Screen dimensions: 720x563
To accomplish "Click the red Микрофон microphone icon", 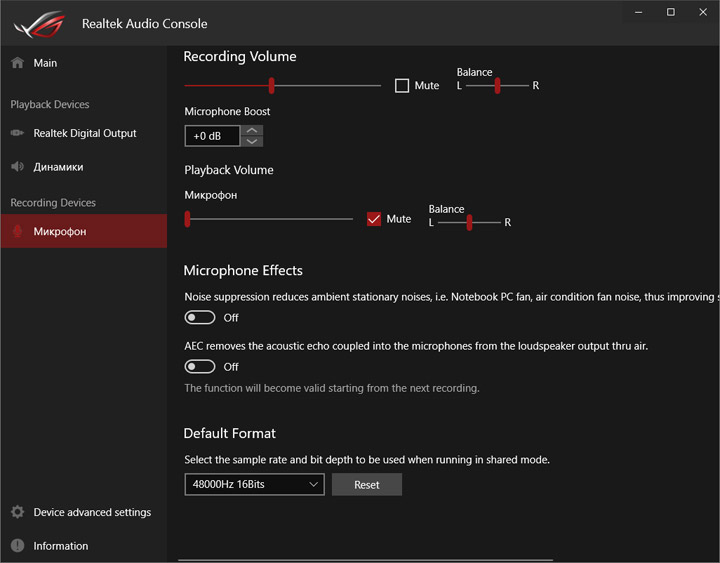I will tap(17, 231).
